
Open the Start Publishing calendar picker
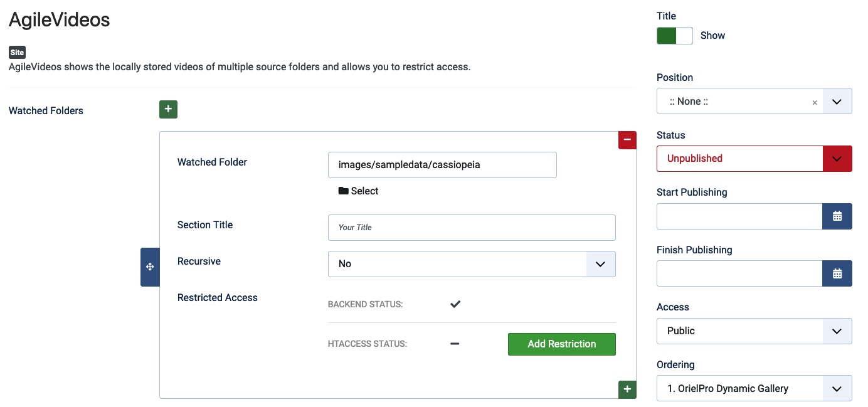(x=837, y=216)
